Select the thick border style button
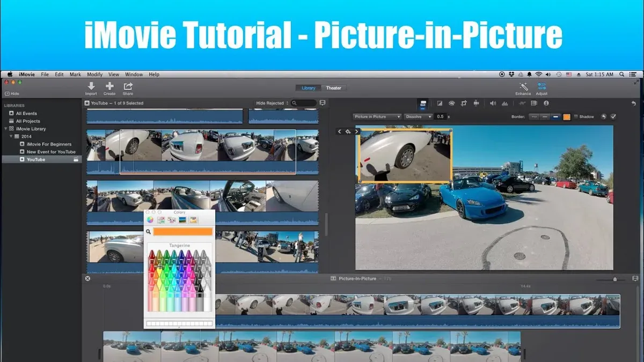This screenshot has width=644, height=362. tap(555, 116)
